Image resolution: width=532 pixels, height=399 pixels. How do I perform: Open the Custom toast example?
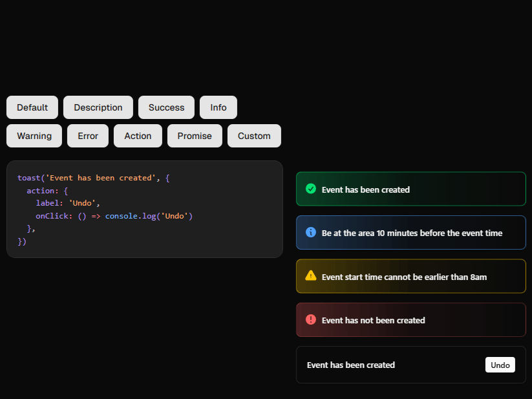(x=254, y=136)
